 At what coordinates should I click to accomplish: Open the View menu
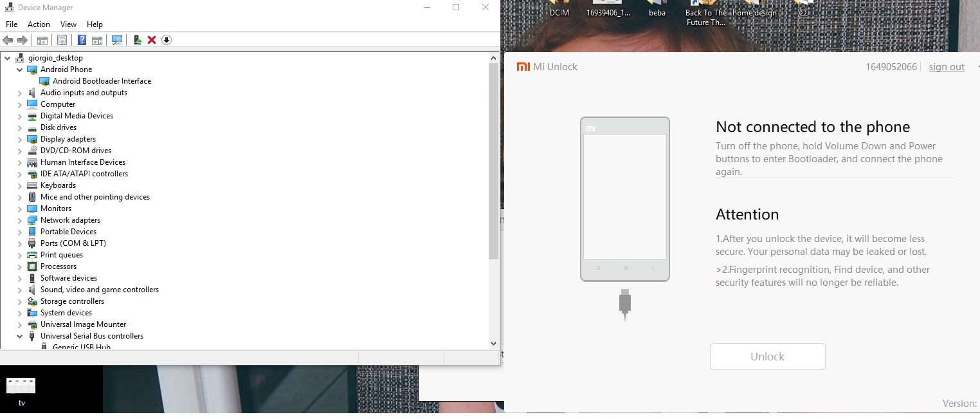pos(68,24)
